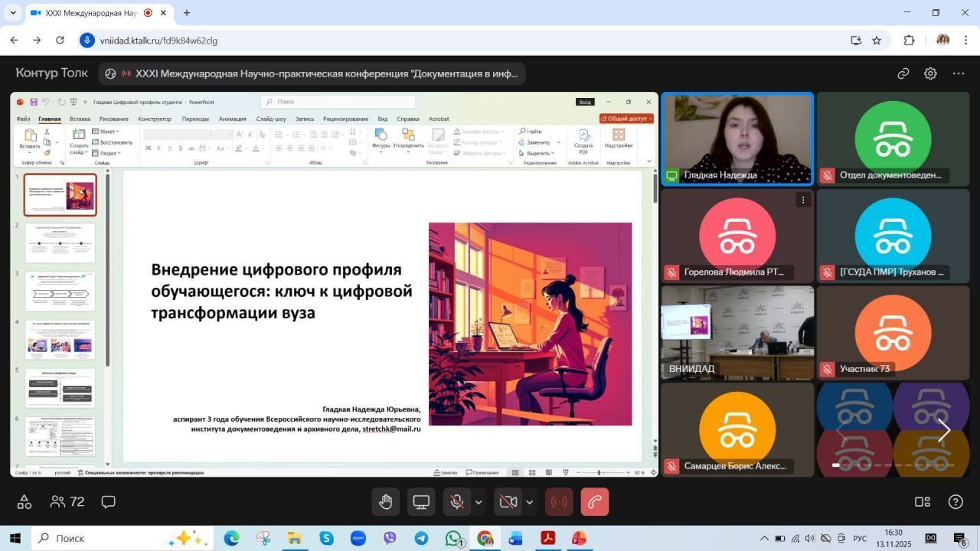Switch to the XXXI Международная browser tab
This screenshot has height=551, width=980.
pos(90,13)
